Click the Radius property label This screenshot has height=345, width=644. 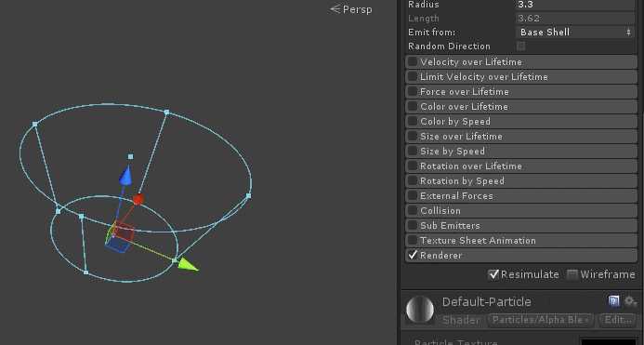point(424,5)
